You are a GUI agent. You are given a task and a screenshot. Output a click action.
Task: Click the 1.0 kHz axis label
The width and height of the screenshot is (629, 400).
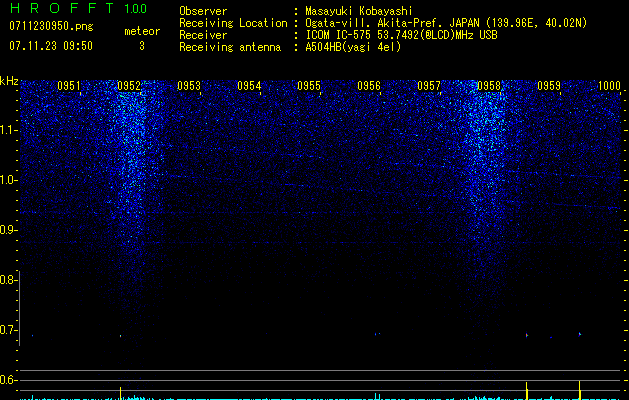[9, 180]
